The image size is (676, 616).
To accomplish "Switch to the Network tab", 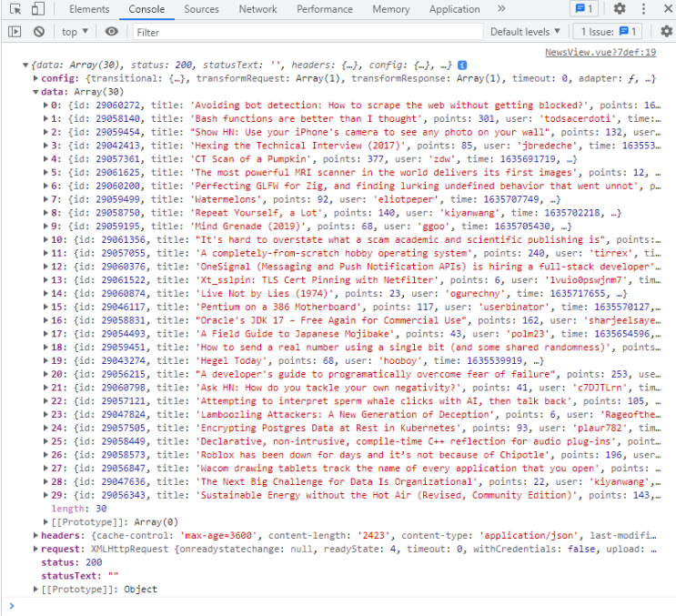I will [257, 9].
